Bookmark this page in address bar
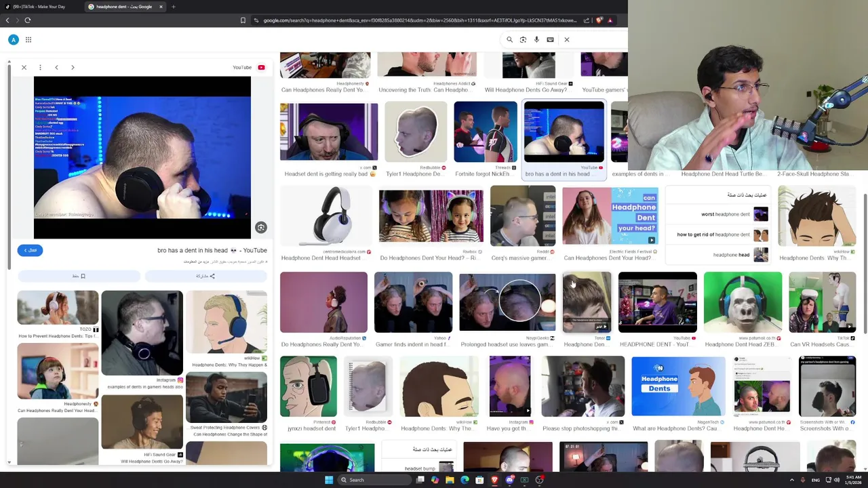 [x=243, y=20]
